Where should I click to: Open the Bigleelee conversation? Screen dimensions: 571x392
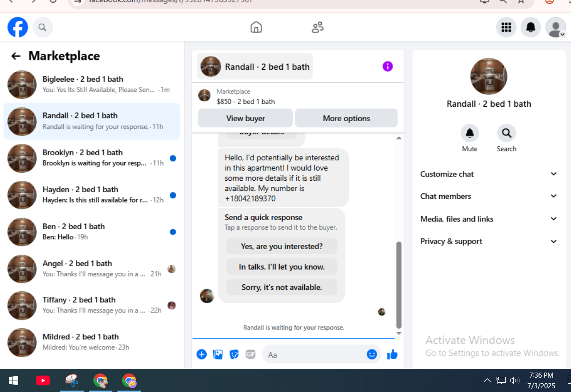pyautogui.click(x=92, y=85)
